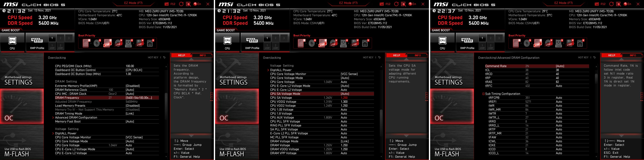Viewport: 644px width, 160px height.
Task: Open Extreme Memory Profile(XMP) [Disabled] value
Action: (x=133, y=86)
